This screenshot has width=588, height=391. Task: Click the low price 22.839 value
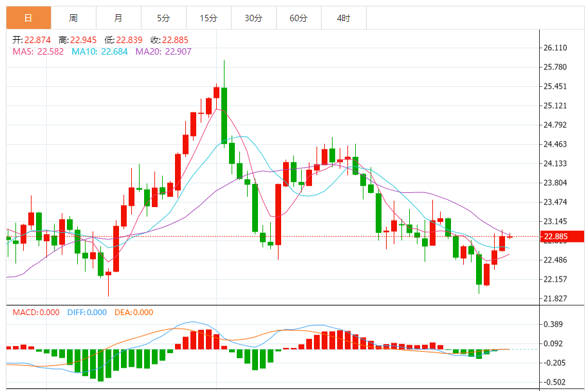tap(129, 40)
